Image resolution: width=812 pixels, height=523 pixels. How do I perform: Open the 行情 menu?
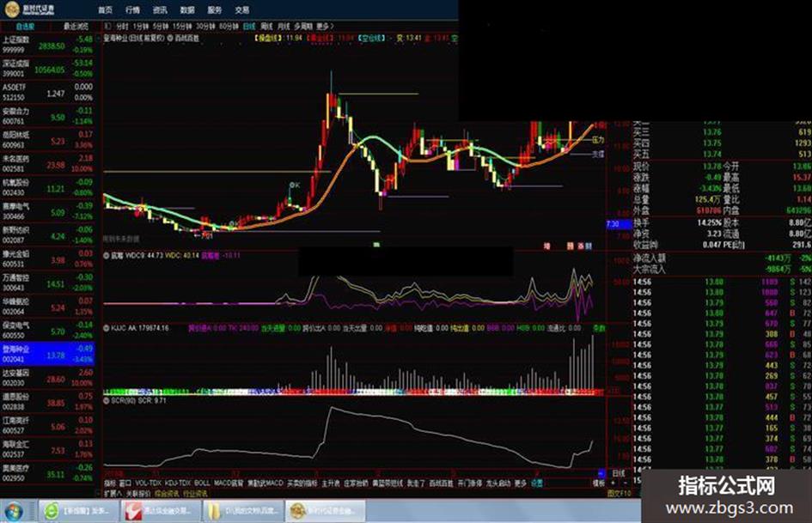point(132,9)
